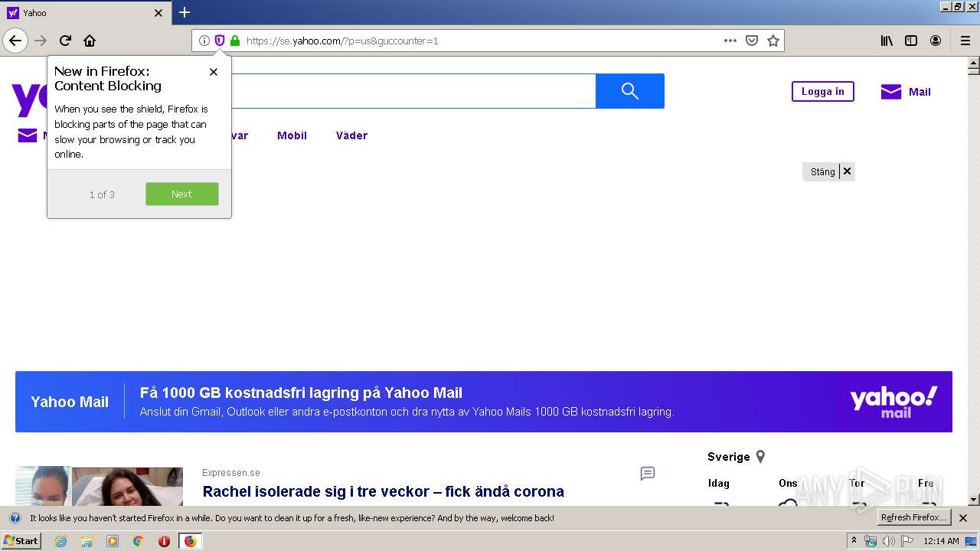Switch to Firefox taskbar button
The width and height of the screenshot is (980, 551).
pos(190,541)
